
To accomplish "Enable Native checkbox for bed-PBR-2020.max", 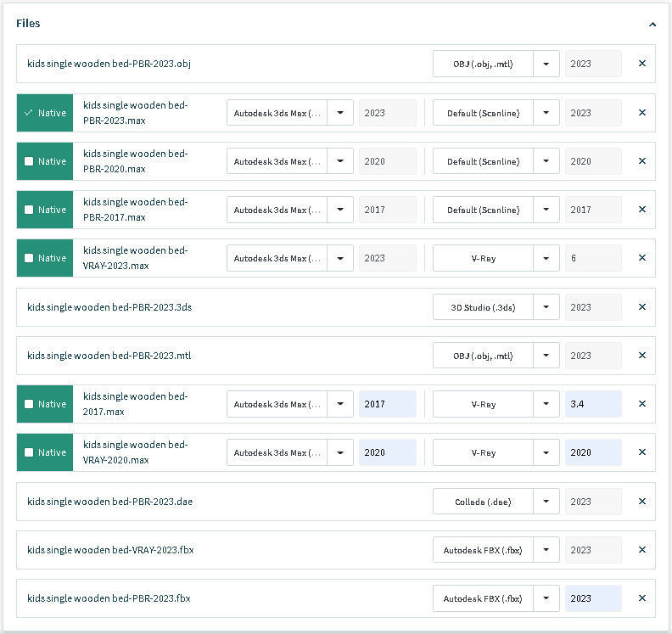I will tap(30, 161).
